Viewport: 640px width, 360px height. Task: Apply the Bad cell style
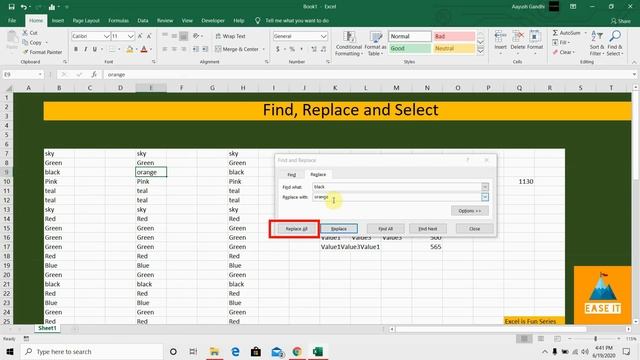tap(454, 36)
